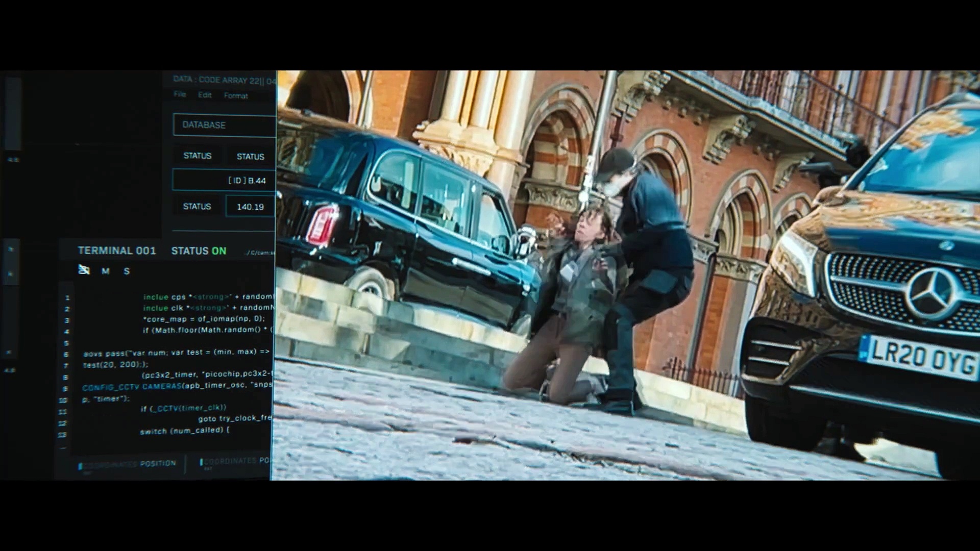Viewport: 980px width, 551px height.
Task: Open the Edit menu
Action: [x=205, y=95]
